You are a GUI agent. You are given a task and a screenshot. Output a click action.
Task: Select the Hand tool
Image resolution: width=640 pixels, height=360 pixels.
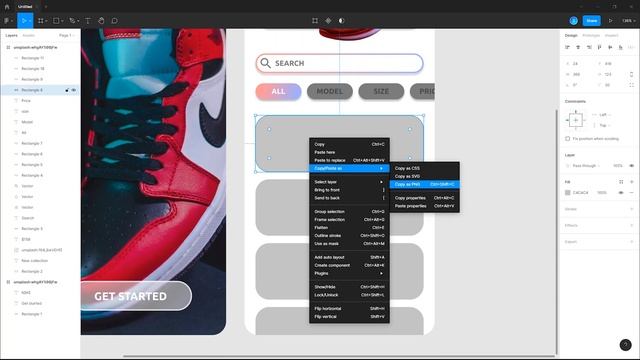point(101,20)
